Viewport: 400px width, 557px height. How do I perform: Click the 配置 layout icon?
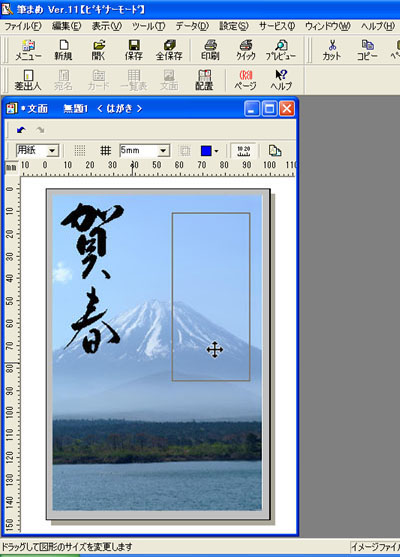coord(204,80)
